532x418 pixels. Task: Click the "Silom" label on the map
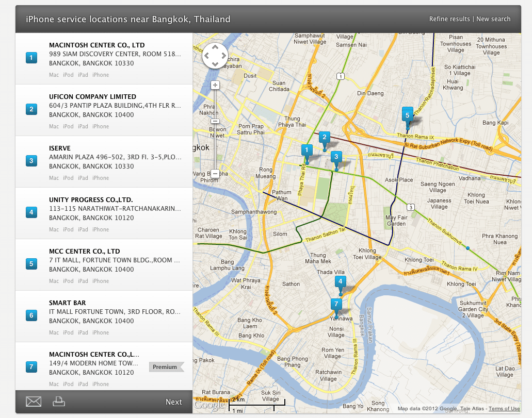coord(280,234)
